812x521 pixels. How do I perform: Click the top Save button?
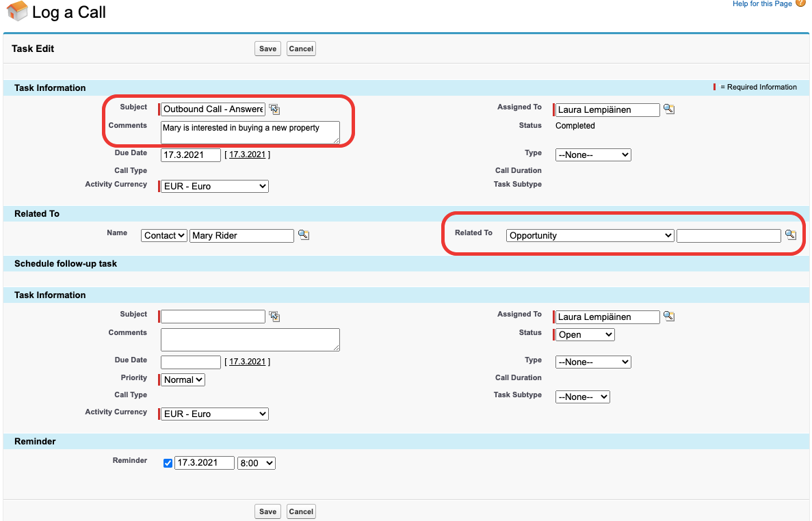[x=267, y=49]
